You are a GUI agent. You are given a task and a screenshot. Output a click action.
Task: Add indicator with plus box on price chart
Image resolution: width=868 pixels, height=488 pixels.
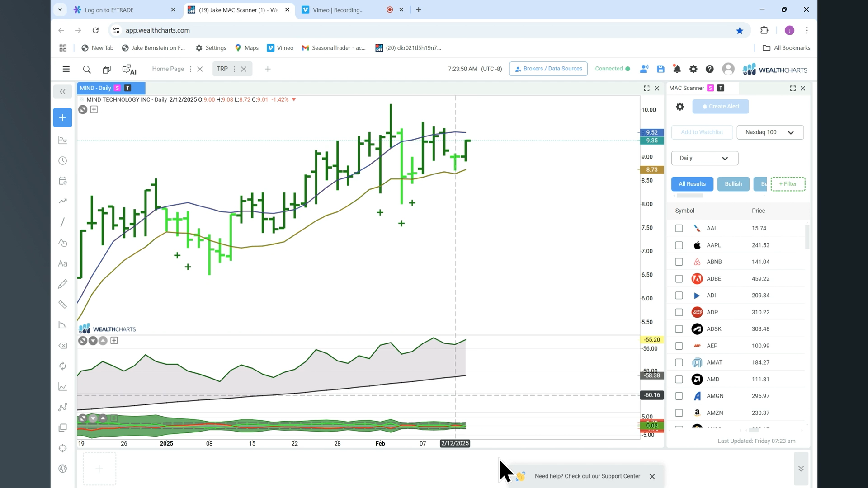94,109
